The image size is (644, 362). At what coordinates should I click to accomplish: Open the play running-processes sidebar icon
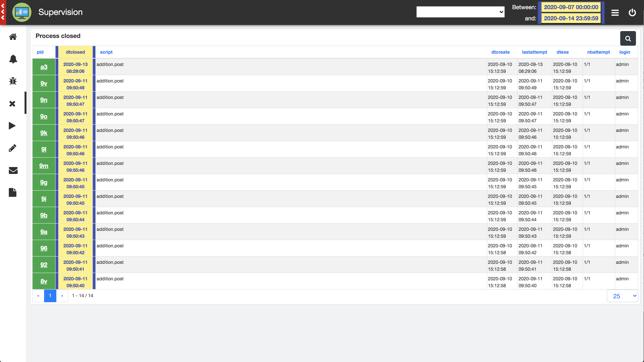click(12, 126)
